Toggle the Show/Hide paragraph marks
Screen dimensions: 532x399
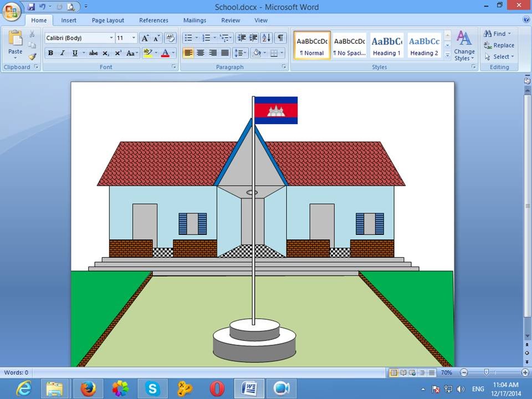[281, 38]
